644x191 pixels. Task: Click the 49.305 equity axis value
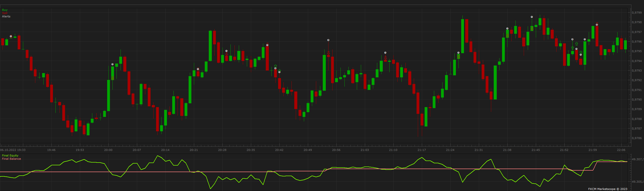[638, 182]
